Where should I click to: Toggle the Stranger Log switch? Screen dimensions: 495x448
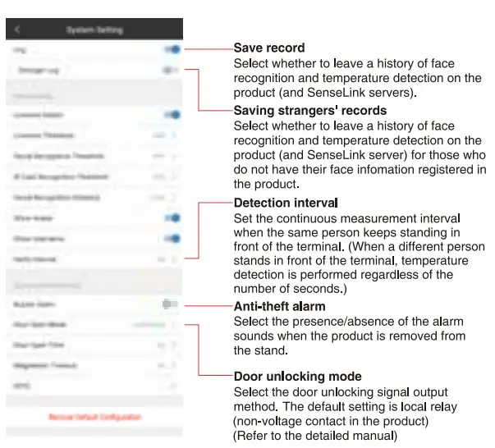tap(170, 71)
